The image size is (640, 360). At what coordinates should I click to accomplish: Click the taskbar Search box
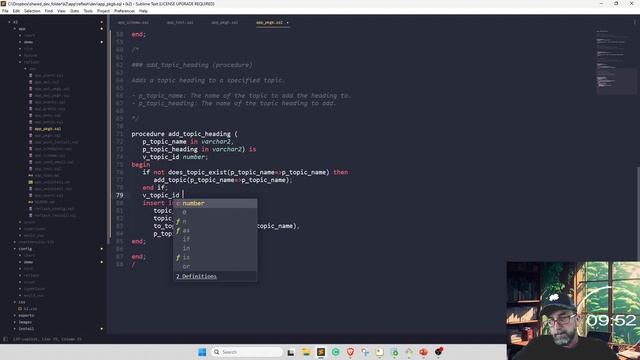point(247,352)
